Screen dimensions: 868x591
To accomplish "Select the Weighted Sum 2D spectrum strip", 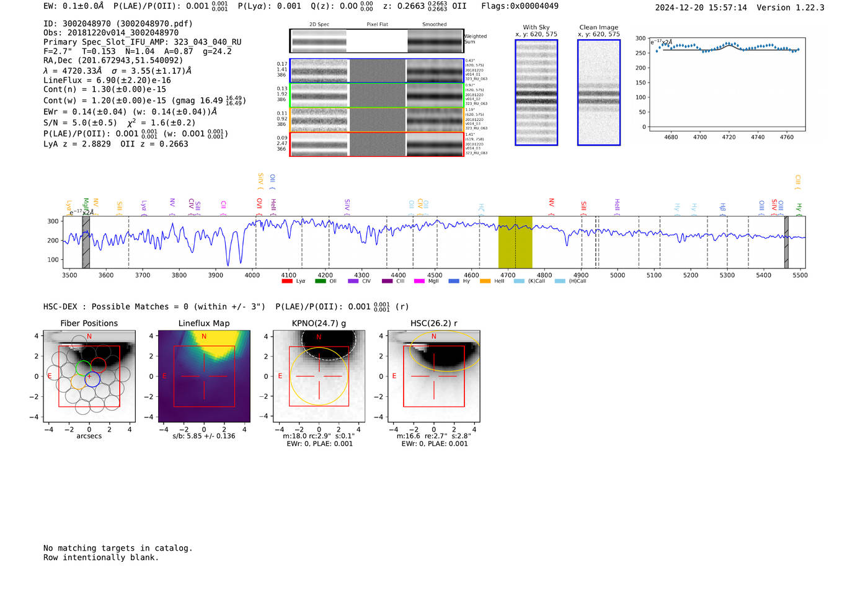I will [376, 41].
